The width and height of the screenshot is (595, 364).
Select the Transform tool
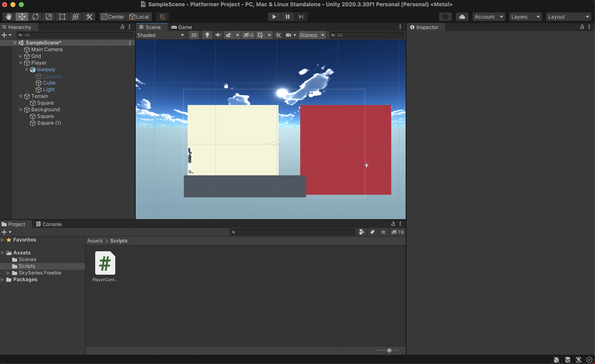[76, 17]
